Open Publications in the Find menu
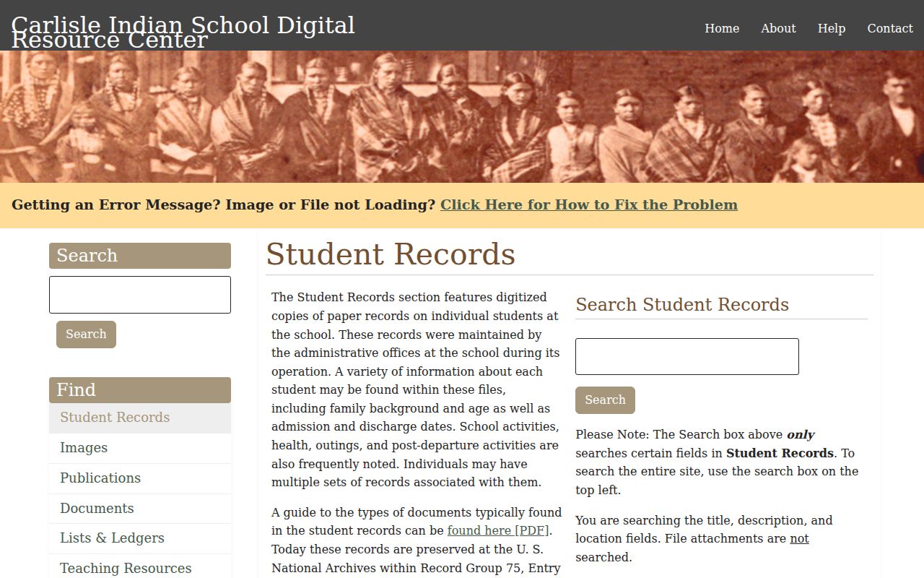The image size is (924, 578). 140,478
